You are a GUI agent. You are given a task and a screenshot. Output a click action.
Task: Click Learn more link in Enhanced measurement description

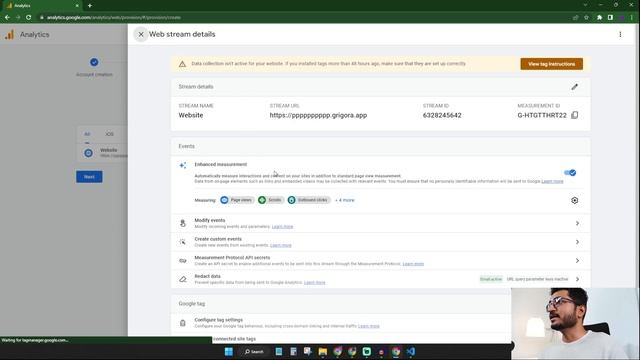(x=552, y=181)
